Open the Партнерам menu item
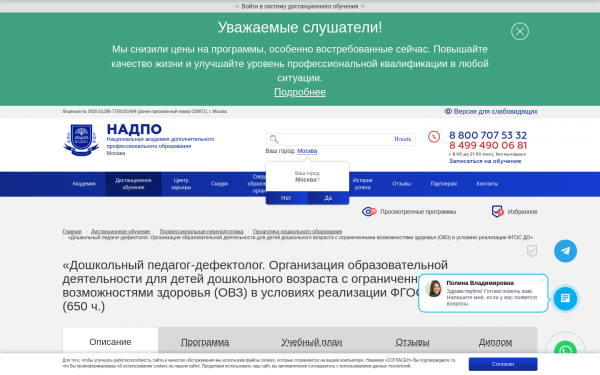The width and height of the screenshot is (600, 375). [443, 184]
